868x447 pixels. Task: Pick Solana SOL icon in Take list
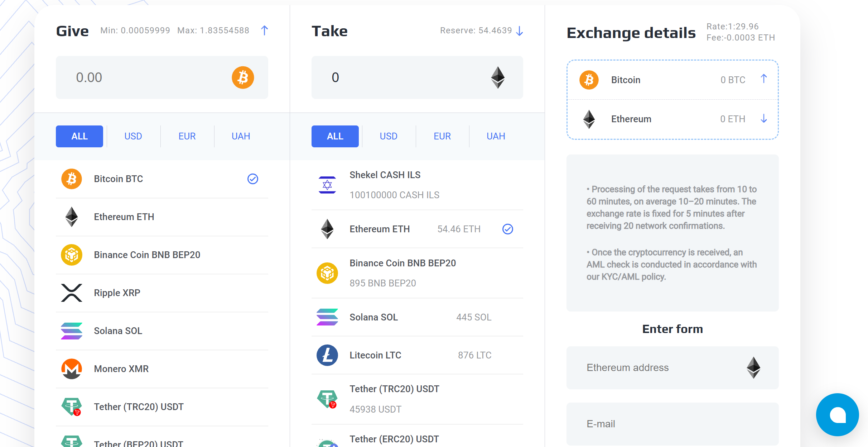point(327,317)
